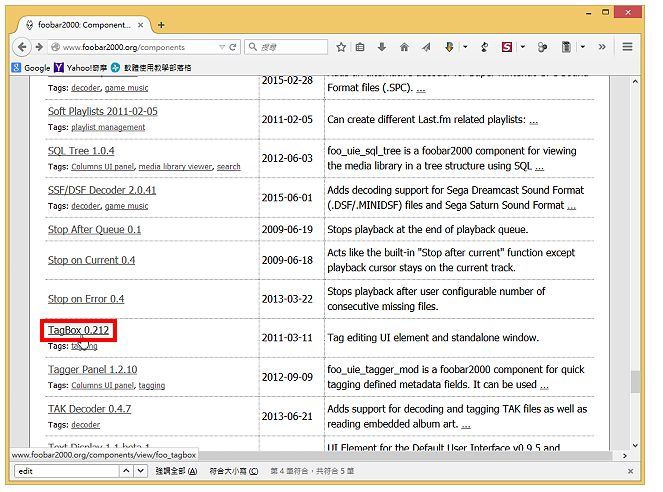Viewport: 663px width, 492px height.
Task: Open the Google bookmark
Action: (31, 68)
